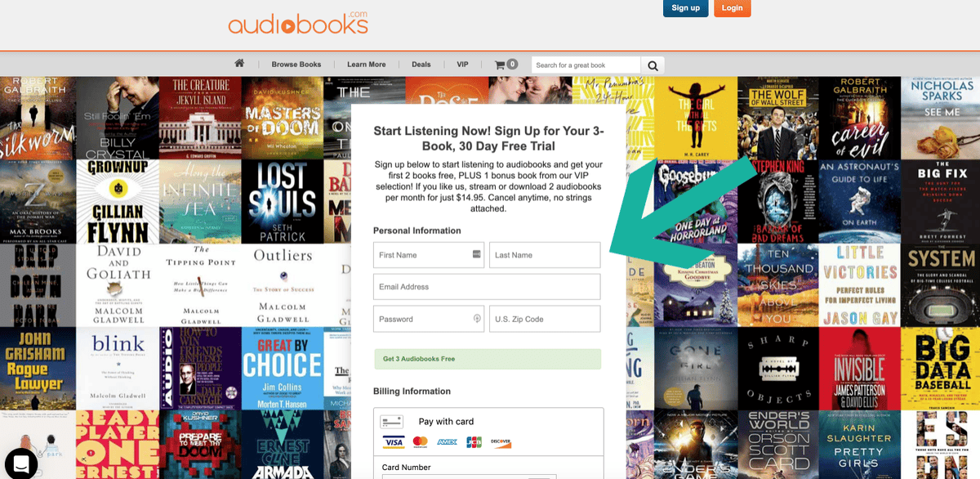Viewport: 980px width, 479px height.
Task: Click the Discover card logo
Action: point(501,442)
